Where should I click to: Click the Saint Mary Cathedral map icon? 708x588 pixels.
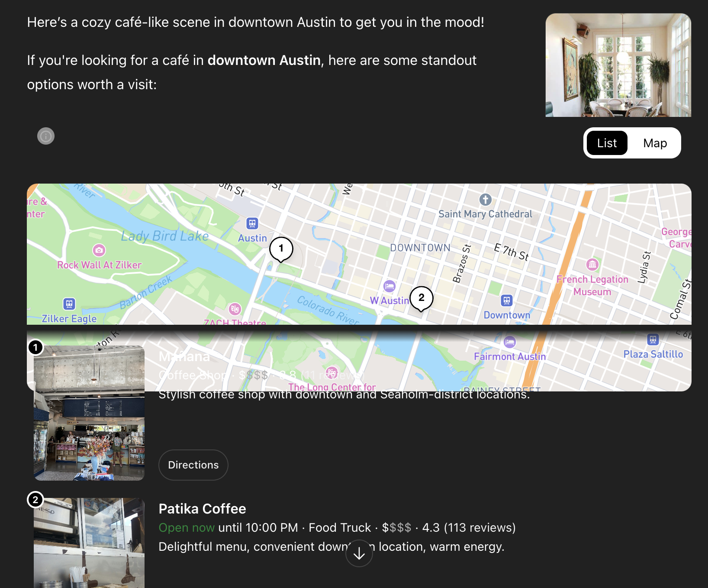(x=486, y=200)
